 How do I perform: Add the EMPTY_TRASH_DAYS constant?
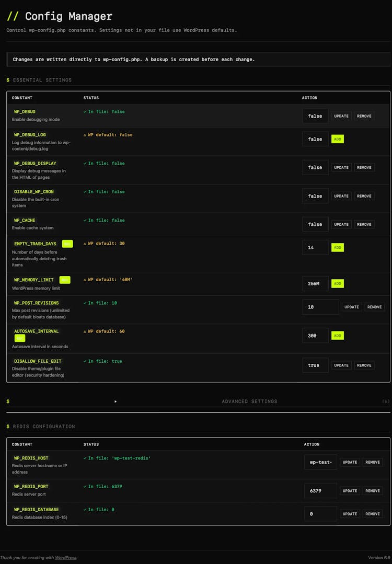click(337, 247)
